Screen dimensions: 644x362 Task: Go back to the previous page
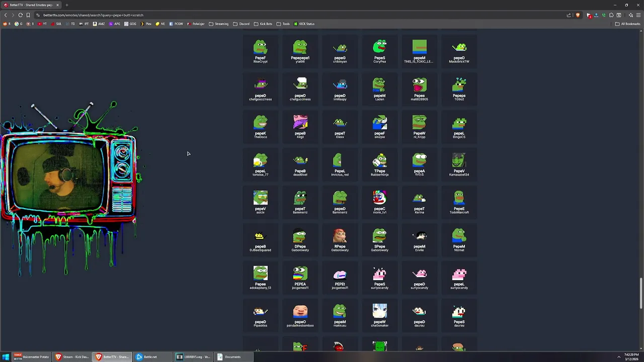pyautogui.click(x=6, y=15)
